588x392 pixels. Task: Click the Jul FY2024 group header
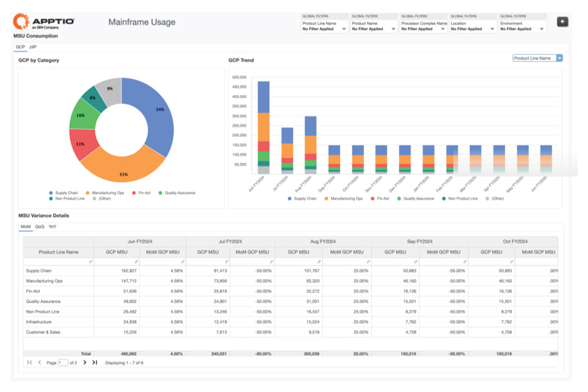pyautogui.click(x=230, y=241)
